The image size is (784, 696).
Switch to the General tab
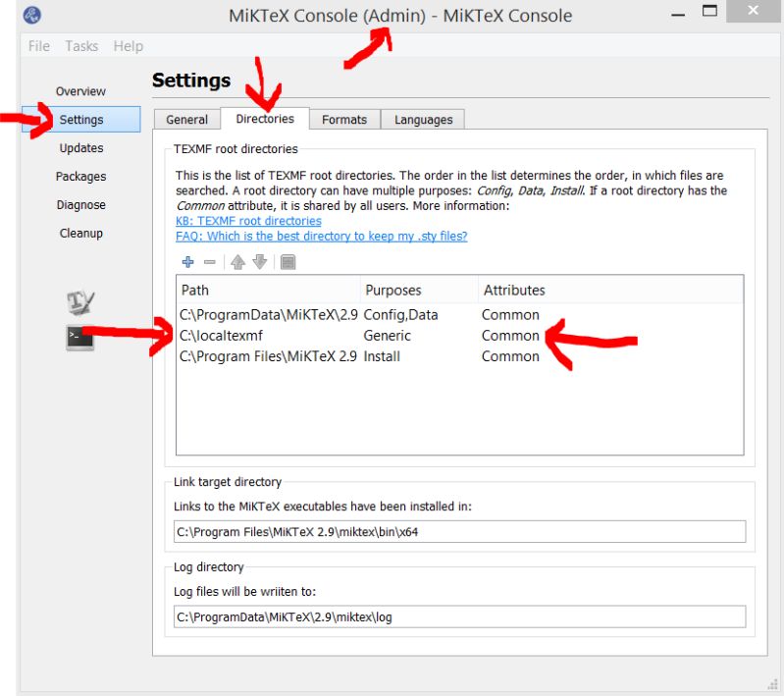(187, 120)
